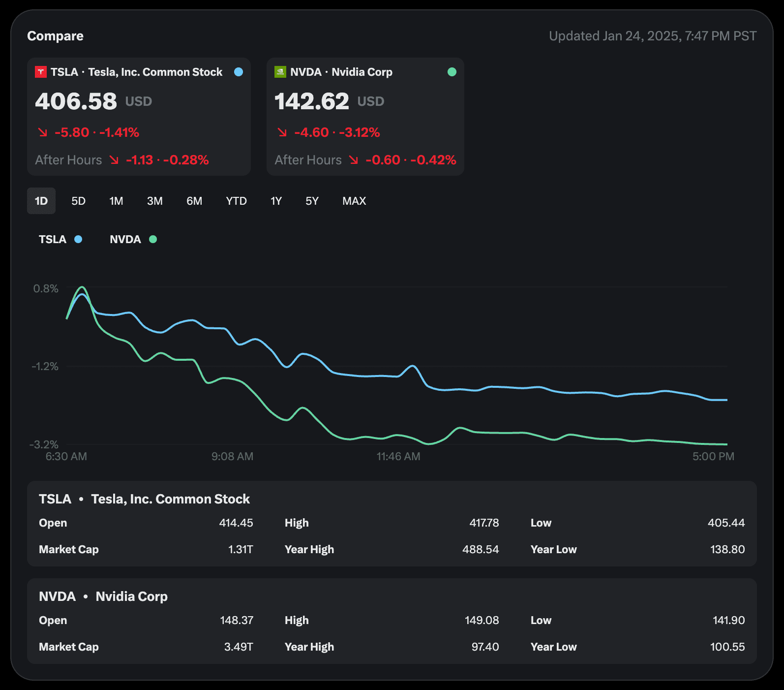The height and width of the screenshot is (690, 784).
Task: Click the Updated Jan 24, 2025 timestamp
Action: [x=653, y=36]
